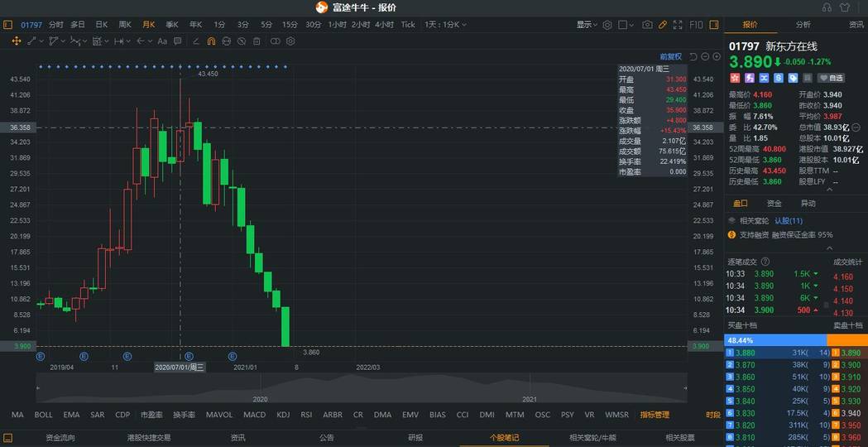Viewport: 868px width, 447px height.
Task: Open F10 company information
Action: pyautogui.click(x=697, y=24)
